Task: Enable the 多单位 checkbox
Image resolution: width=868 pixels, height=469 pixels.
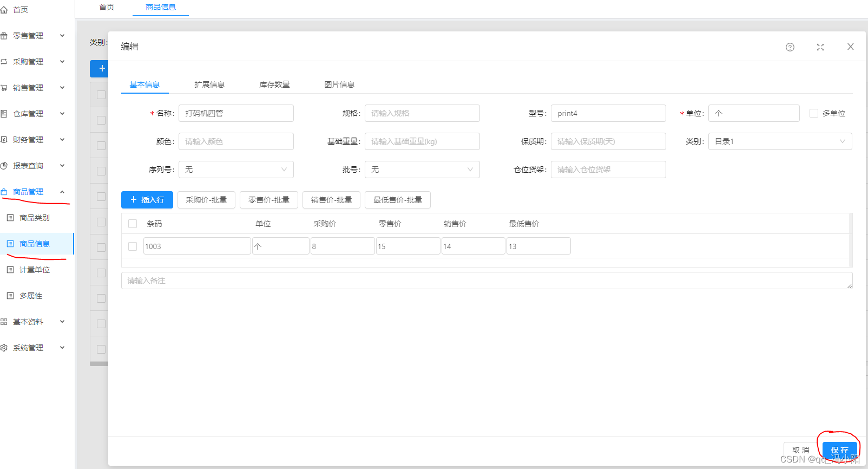Action: [814, 113]
